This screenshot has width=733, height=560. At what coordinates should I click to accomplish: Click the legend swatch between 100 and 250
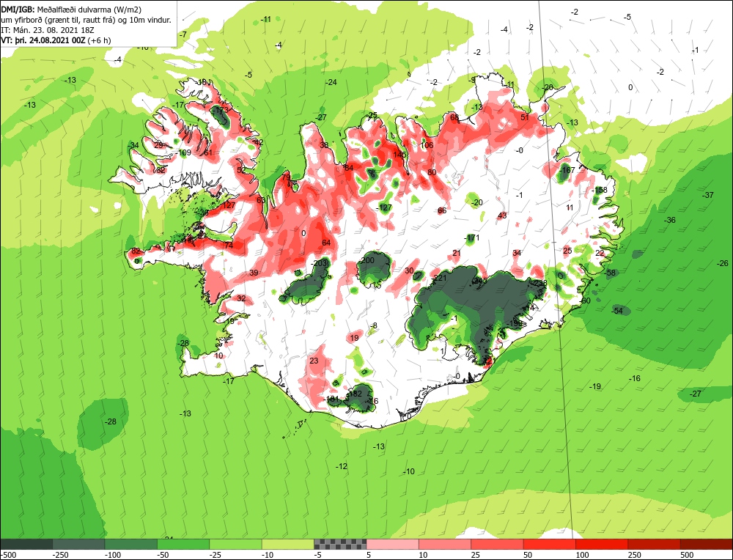tap(602, 544)
